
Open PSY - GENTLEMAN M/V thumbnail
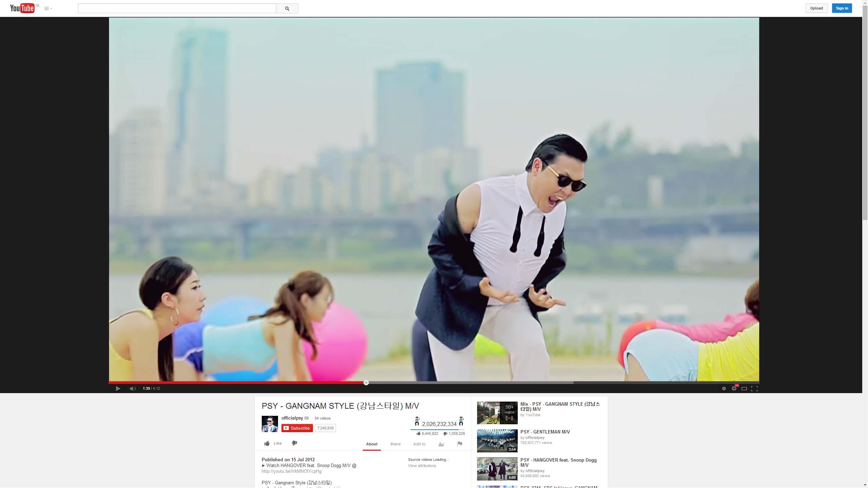pos(497,441)
